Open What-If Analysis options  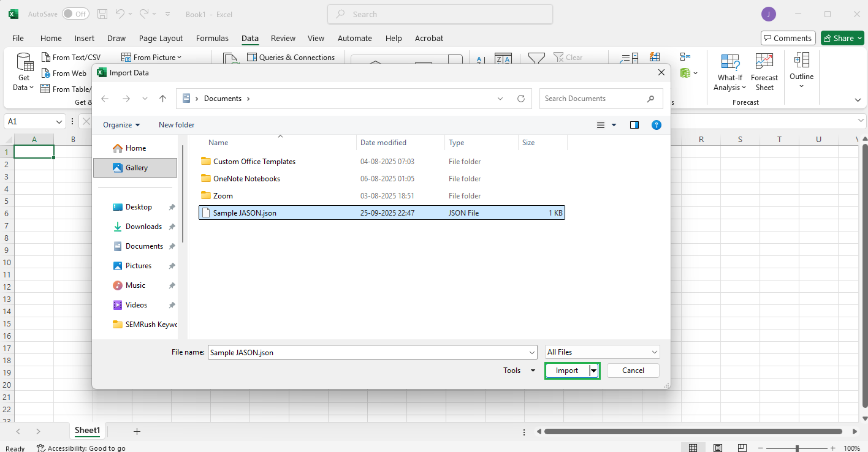(x=729, y=71)
